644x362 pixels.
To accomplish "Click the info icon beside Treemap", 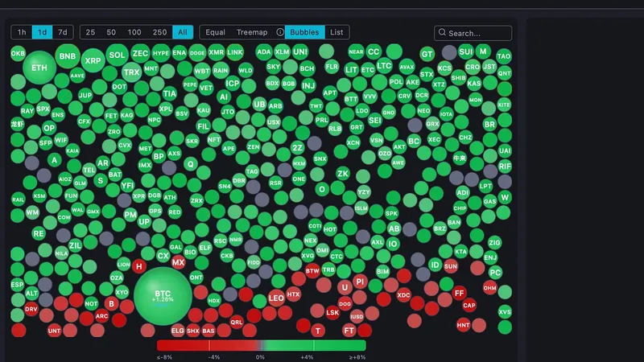I will 280,32.
